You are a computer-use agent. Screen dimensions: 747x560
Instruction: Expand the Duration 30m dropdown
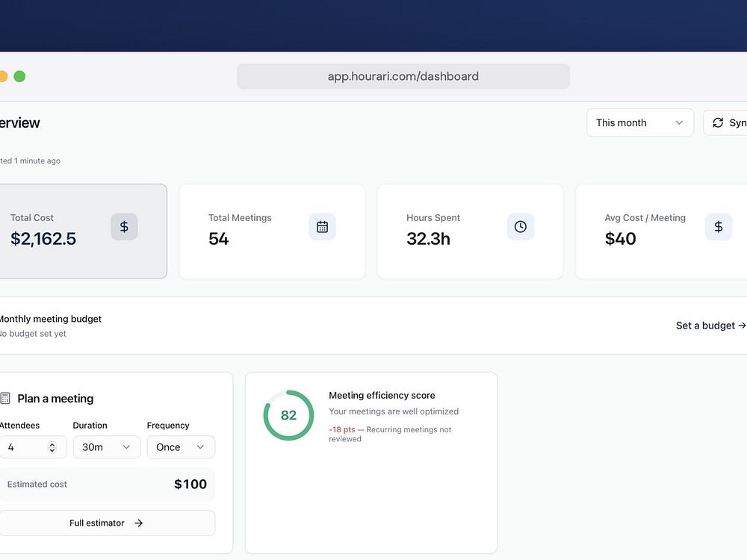click(107, 447)
